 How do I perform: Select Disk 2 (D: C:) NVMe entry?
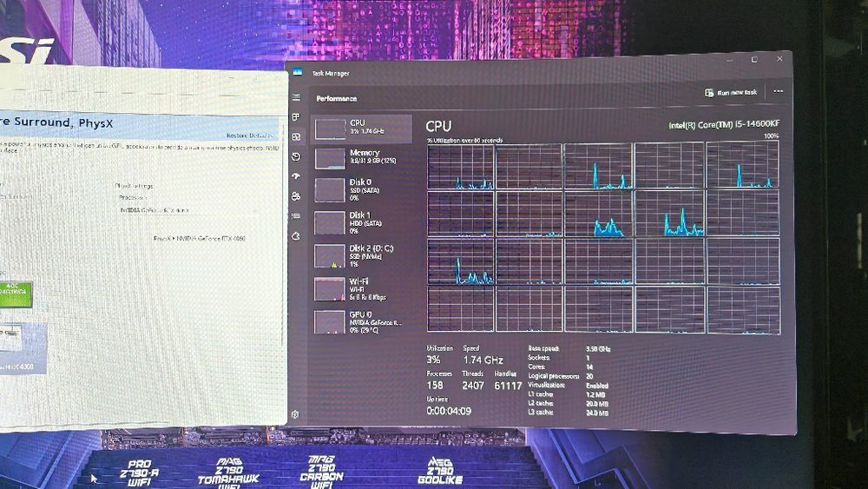pos(361,256)
